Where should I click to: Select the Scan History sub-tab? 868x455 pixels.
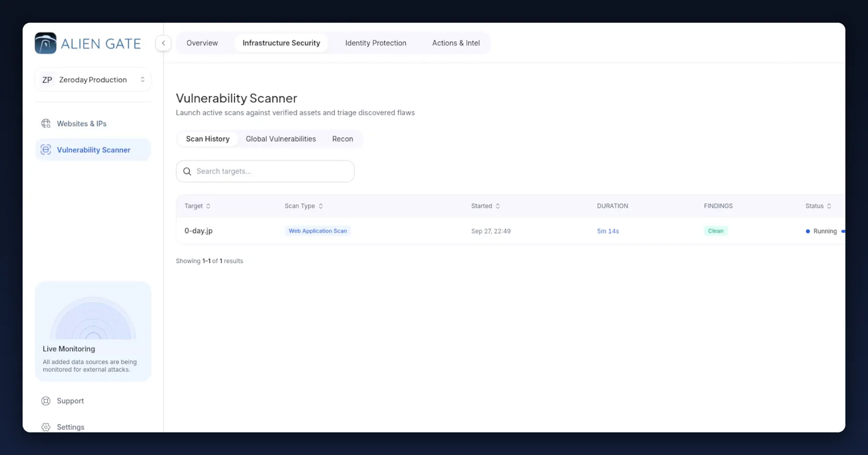click(x=208, y=139)
